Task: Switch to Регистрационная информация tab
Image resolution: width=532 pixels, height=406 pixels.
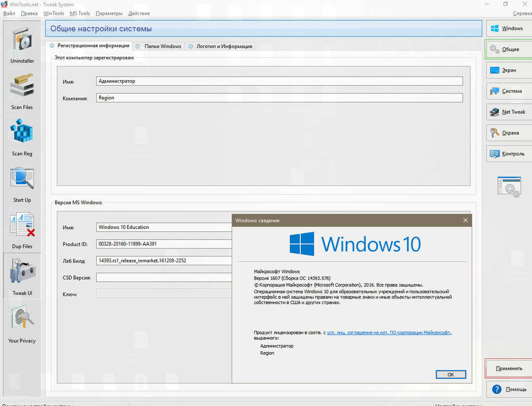Action: click(89, 45)
